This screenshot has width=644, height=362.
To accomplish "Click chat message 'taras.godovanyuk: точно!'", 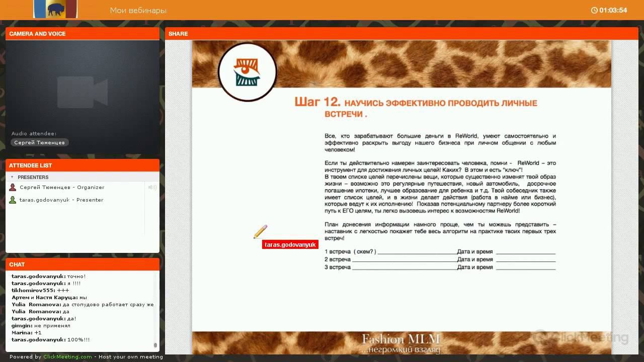I will coord(49,277).
